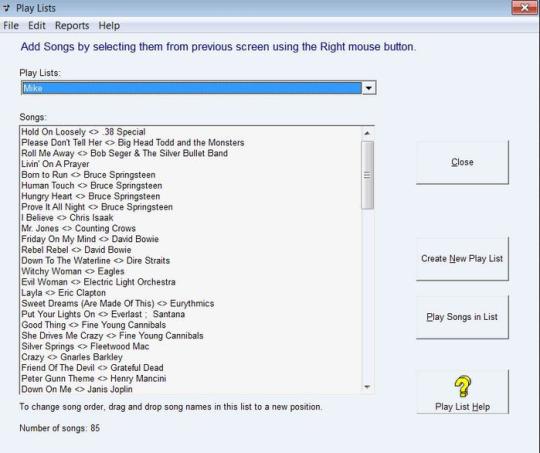540x453 pixels.
Task: Select Sweet Dreams <> Eurythmics row
Action: (191, 303)
